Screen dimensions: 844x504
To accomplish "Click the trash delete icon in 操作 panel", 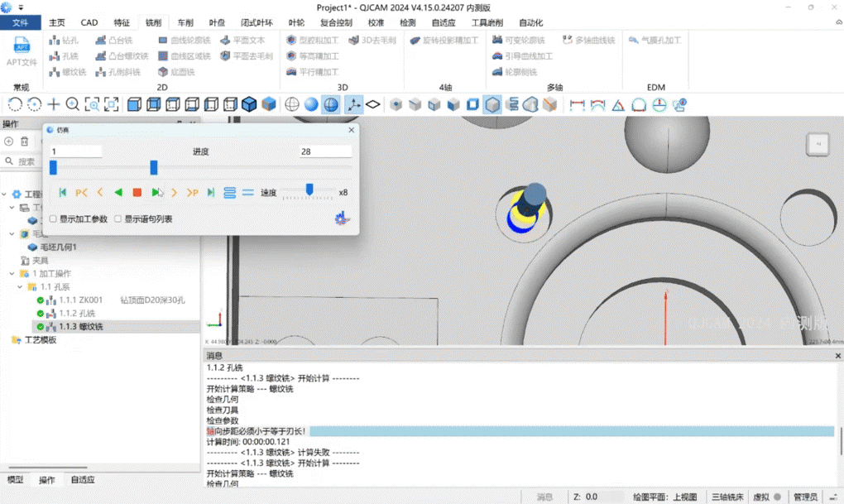I will coord(24,142).
